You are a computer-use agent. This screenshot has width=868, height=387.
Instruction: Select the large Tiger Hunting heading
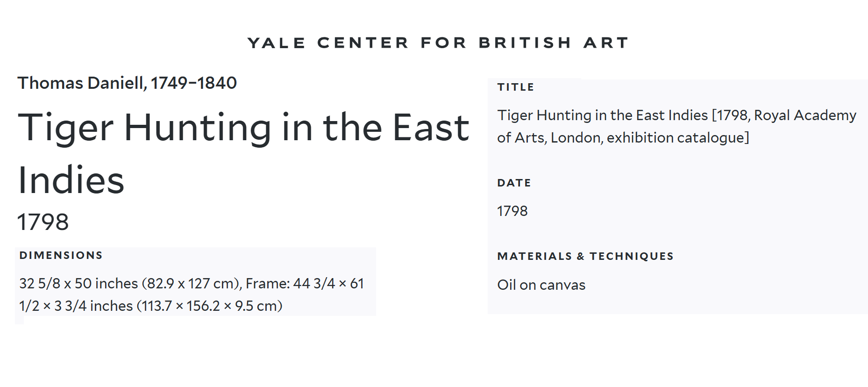[x=243, y=128]
